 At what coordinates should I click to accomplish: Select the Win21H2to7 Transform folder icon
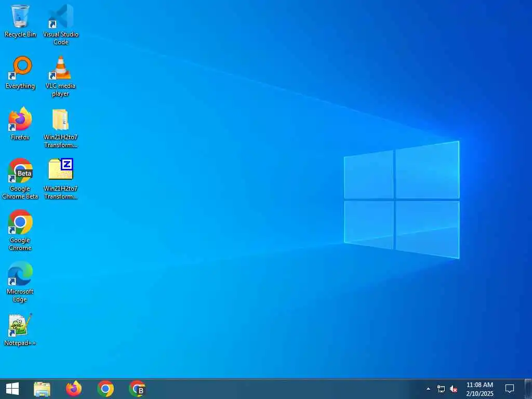pyautogui.click(x=61, y=128)
